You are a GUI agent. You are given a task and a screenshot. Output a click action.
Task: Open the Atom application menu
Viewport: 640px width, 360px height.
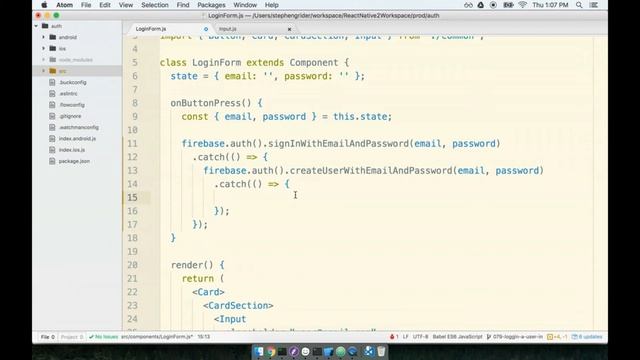click(64, 5)
